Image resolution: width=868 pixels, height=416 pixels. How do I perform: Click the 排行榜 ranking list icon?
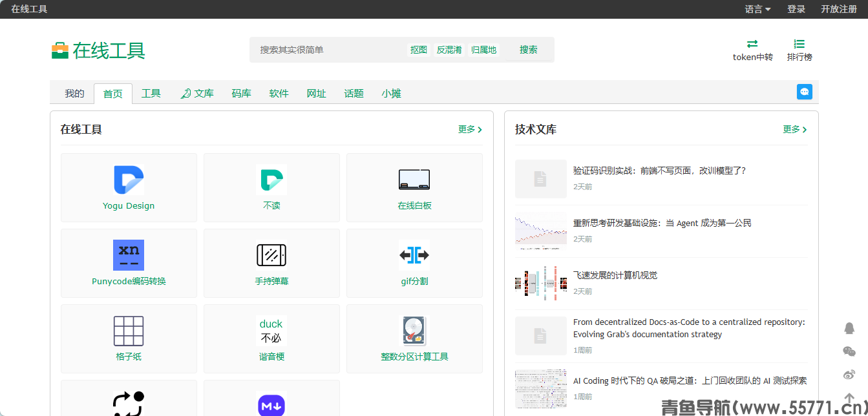(799, 44)
